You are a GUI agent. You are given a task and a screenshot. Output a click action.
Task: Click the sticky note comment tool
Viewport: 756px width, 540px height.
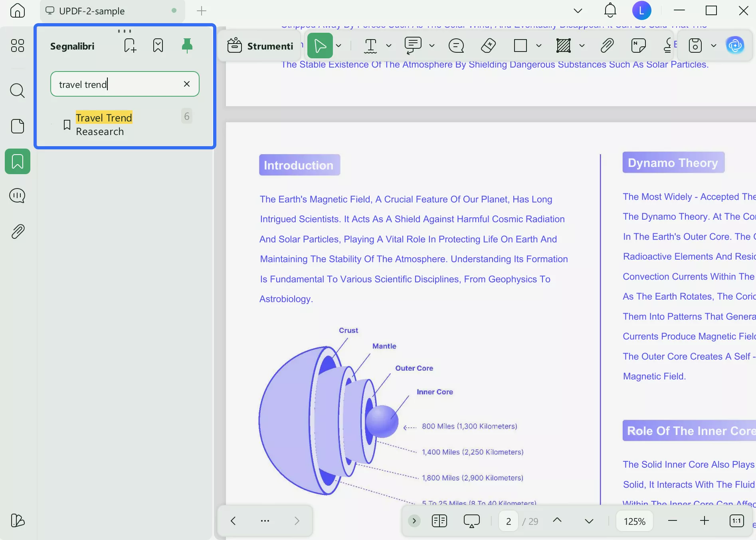click(x=456, y=46)
